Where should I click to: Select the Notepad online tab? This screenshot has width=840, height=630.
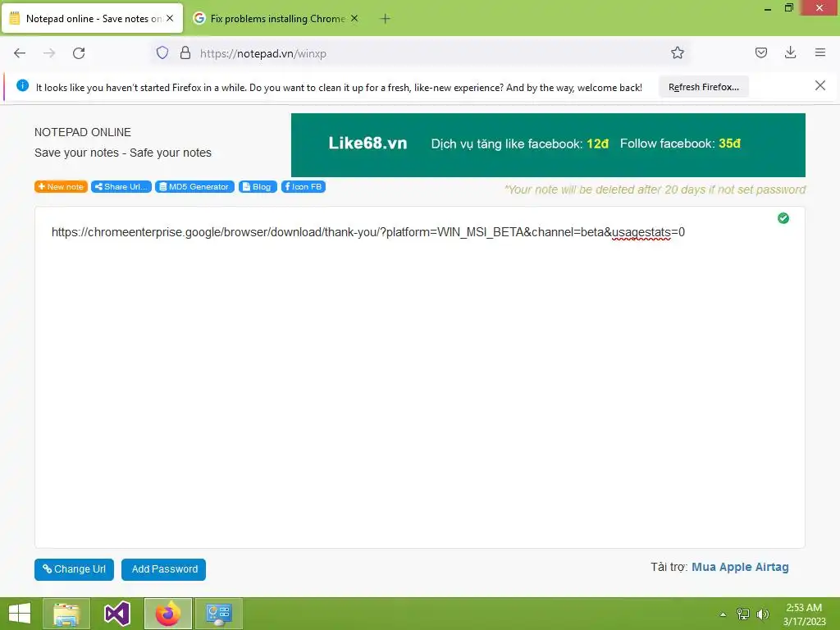pyautogui.click(x=92, y=19)
